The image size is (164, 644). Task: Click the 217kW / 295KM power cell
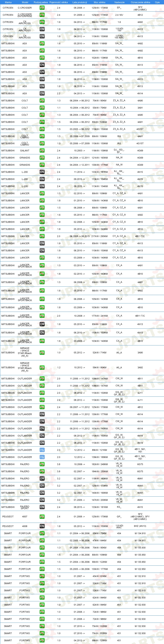pyautogui.click(x=99, y=236)
